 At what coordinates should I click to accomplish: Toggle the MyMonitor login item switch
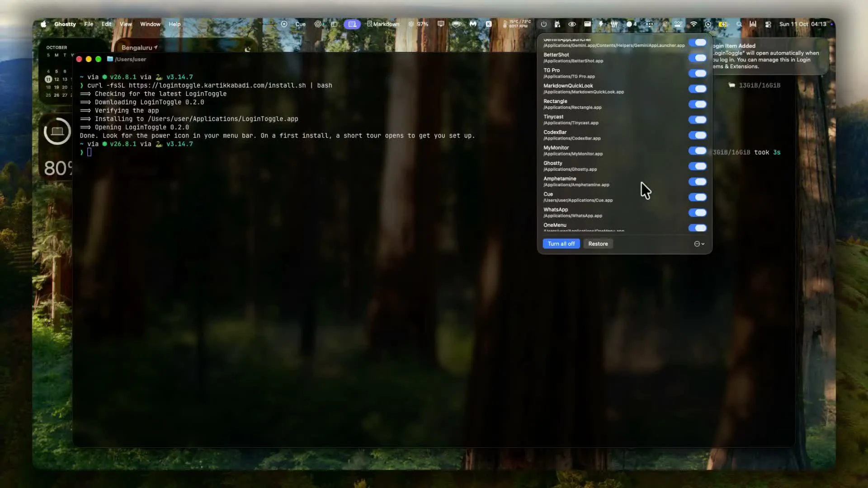698,150
